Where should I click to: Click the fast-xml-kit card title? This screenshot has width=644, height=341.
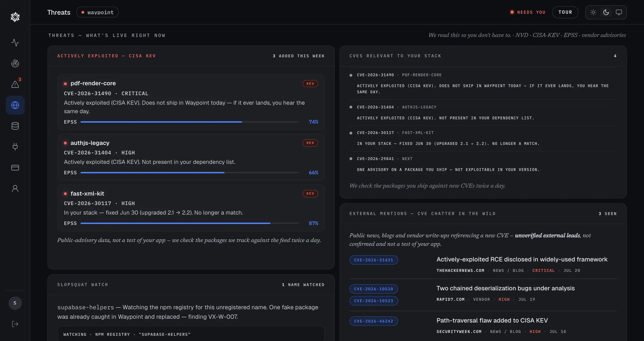pos(87,194)
